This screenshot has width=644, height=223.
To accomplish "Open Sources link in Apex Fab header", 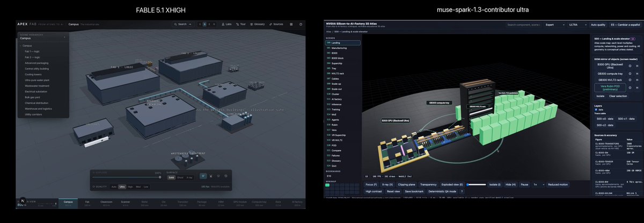I will coord(275,24).
